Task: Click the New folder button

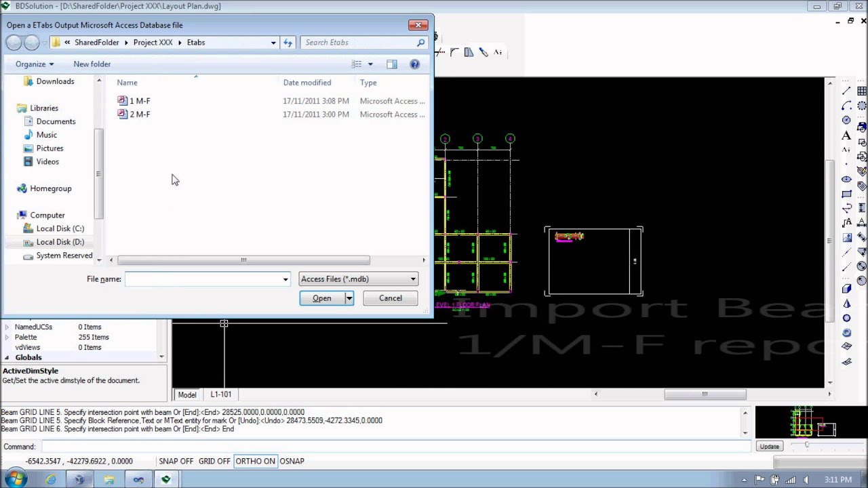Action: pos(92,64)
